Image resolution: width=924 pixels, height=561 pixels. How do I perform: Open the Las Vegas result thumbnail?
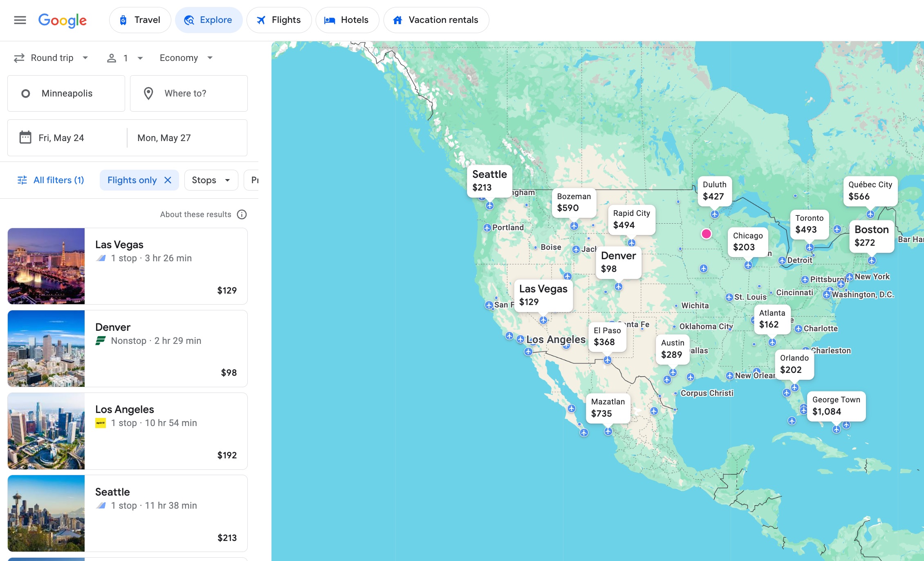[46, 266]
